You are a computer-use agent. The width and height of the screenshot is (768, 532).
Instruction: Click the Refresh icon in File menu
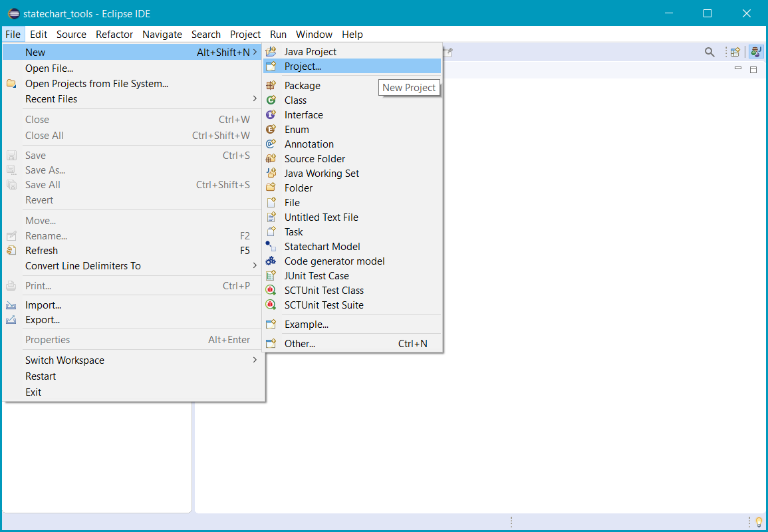click(x=11, y=250)
